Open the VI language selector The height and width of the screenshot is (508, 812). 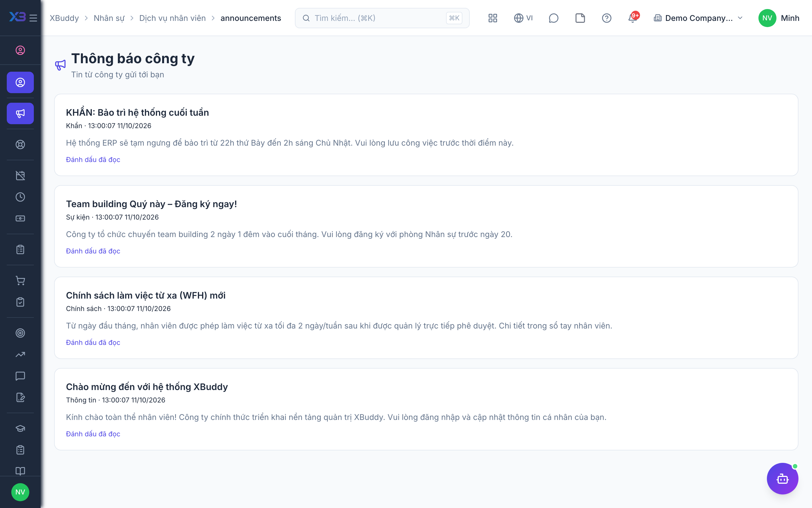tap(523, 18)
